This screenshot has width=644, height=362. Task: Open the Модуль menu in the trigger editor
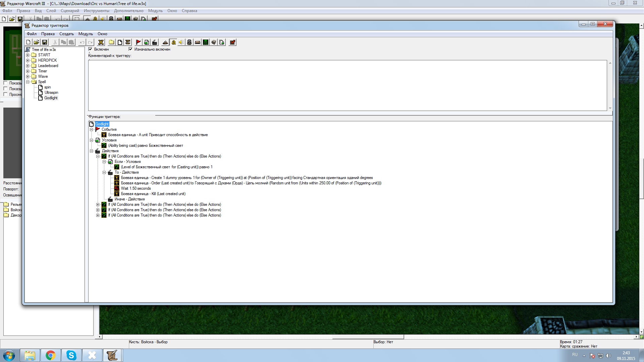coord(86,34)
